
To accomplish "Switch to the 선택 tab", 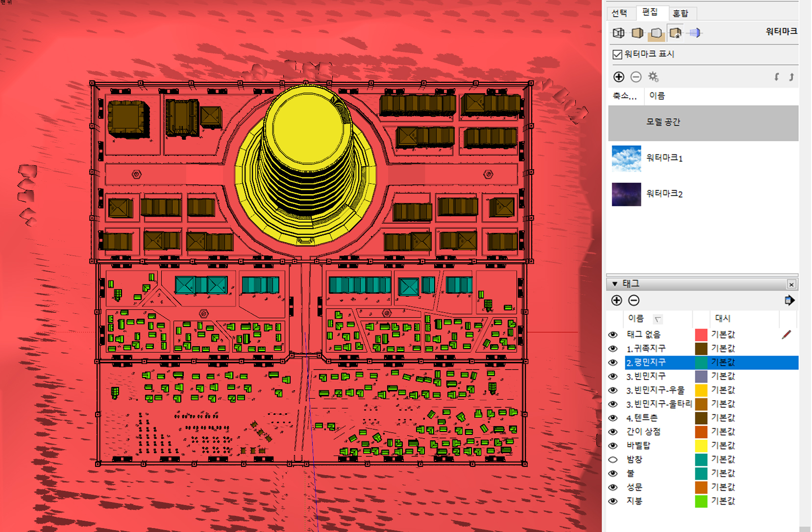I will pyautogui.click(x=619, y=13).
